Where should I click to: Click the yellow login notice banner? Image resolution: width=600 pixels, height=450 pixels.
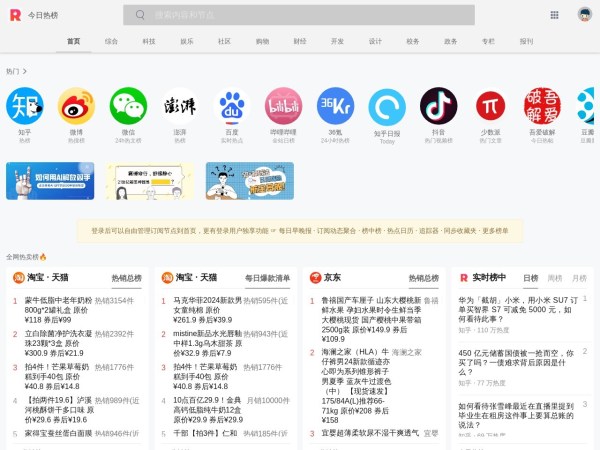[300, 231]
